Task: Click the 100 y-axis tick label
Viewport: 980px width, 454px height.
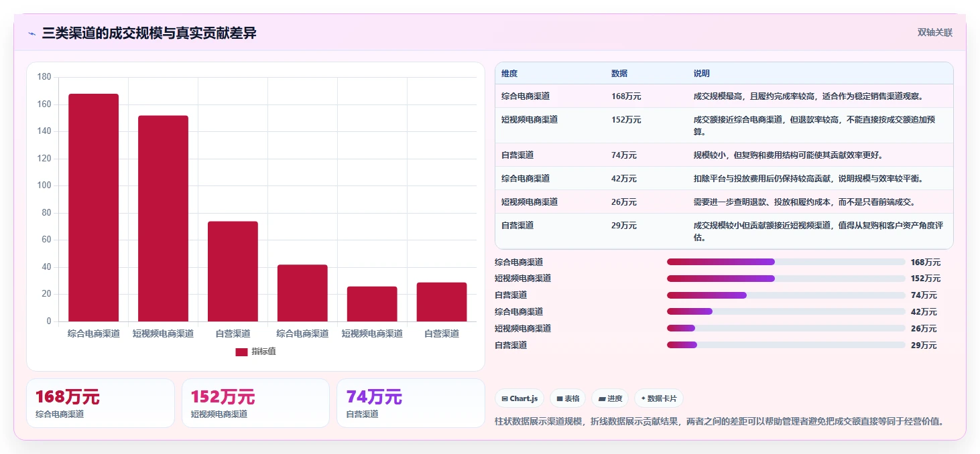Action: click(44, 185)
